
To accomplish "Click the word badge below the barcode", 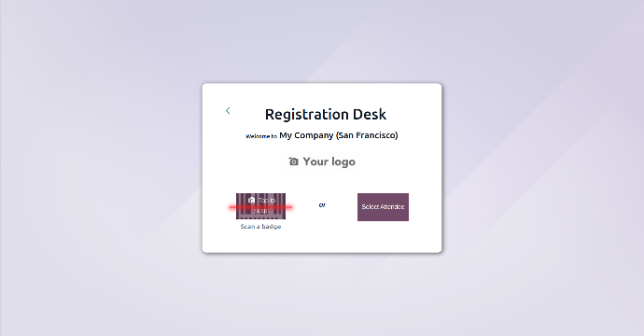I will pyautogui.click(x=271, y=226).
